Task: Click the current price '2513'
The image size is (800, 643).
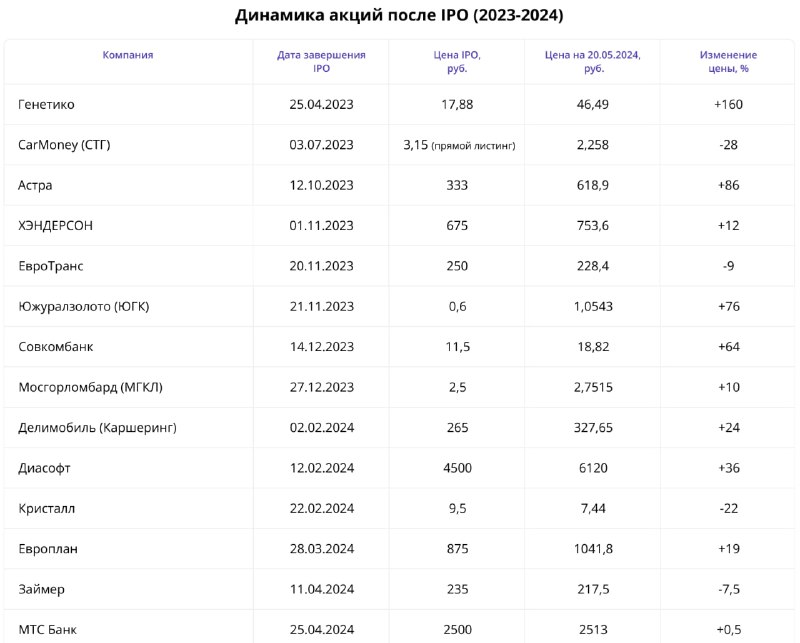Action: click(593, 630)
